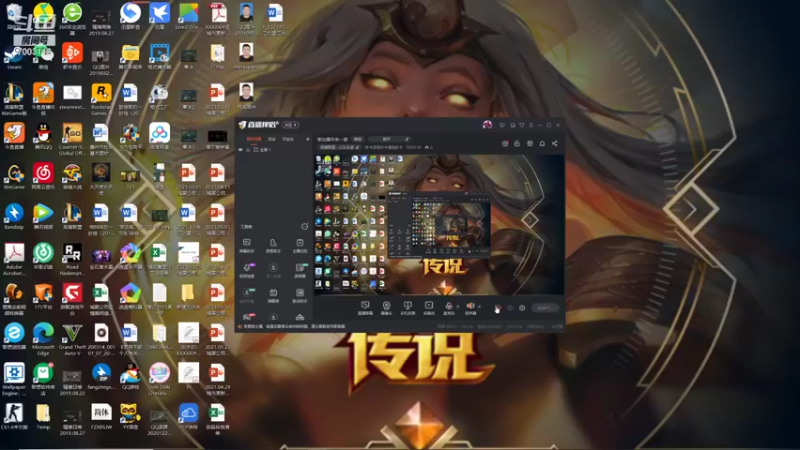Open the notification bell in streaming app
800x450 pixels.
542,143
